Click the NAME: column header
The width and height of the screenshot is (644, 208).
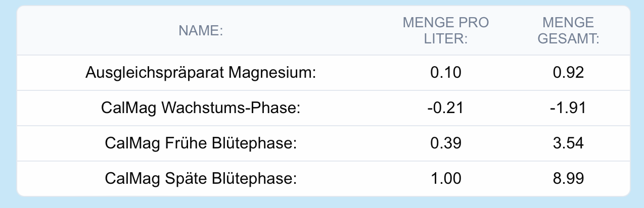click(x=201, y=31)
